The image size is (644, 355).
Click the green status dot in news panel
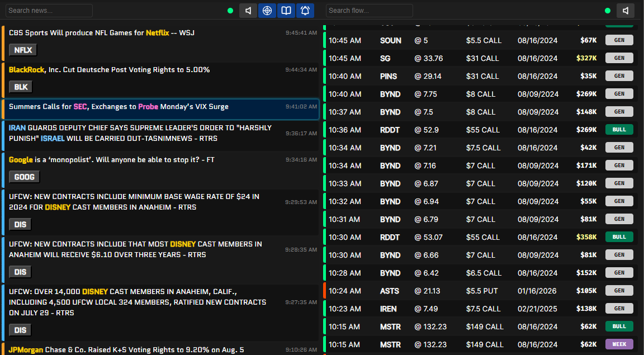pos(230,11)
